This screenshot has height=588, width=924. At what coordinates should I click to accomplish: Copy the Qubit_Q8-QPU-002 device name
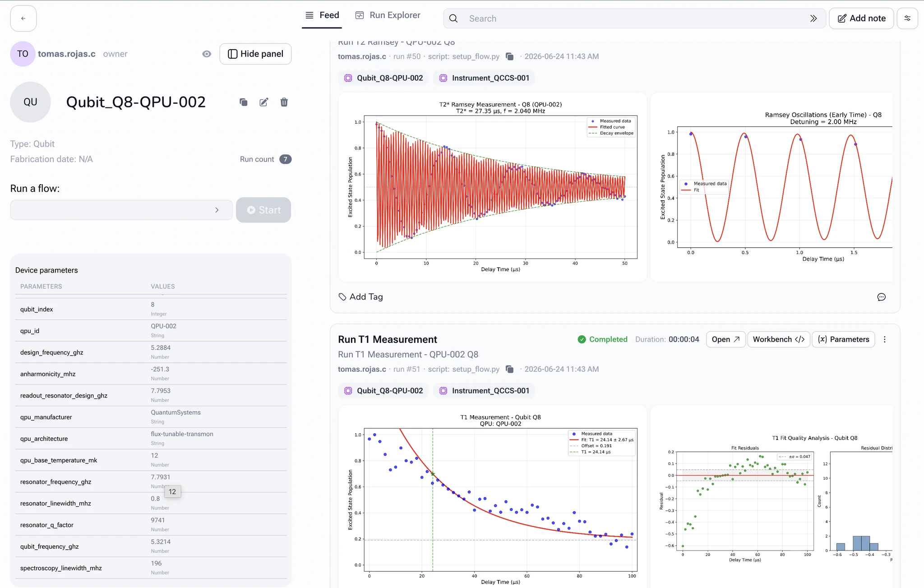point(243,102)
